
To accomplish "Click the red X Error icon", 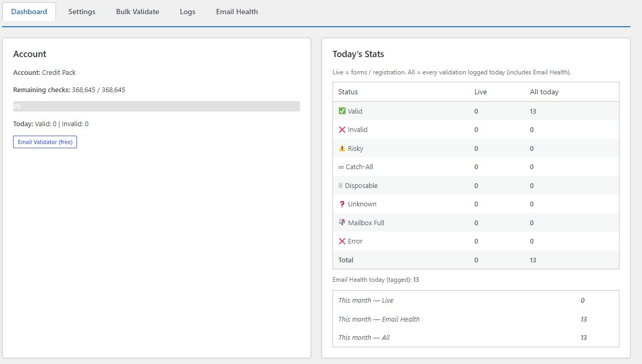I will [342, 241].
